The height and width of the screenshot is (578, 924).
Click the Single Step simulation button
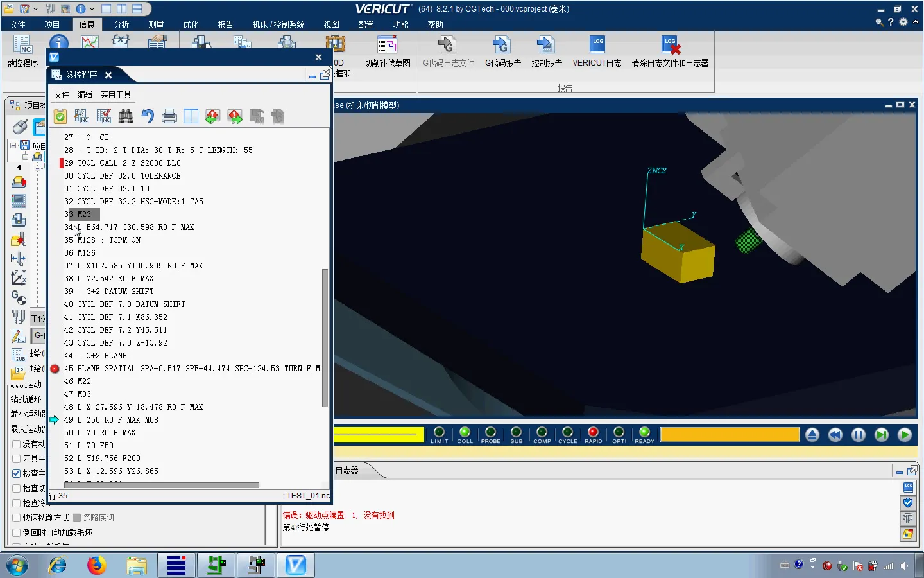(882, 435)
